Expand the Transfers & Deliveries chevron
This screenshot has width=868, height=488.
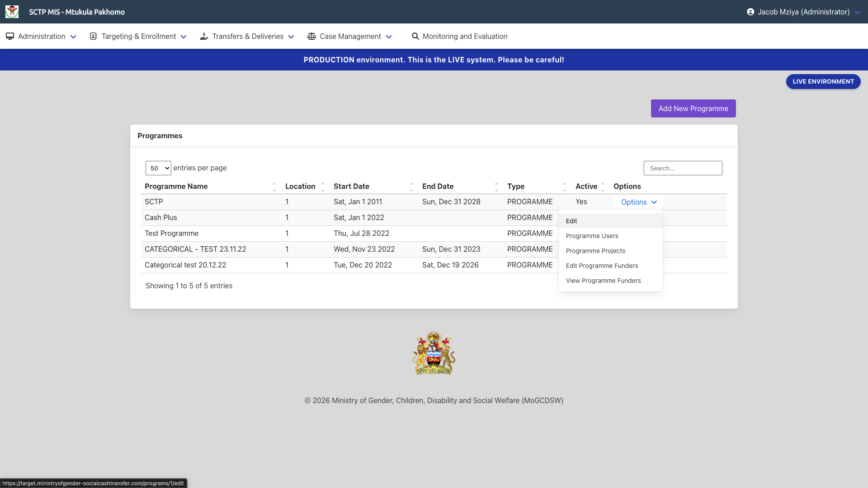(291, 37)
